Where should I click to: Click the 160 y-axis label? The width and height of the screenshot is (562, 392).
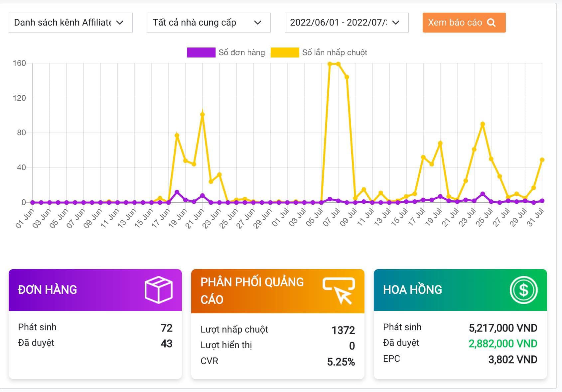click(x=19, y=63)
